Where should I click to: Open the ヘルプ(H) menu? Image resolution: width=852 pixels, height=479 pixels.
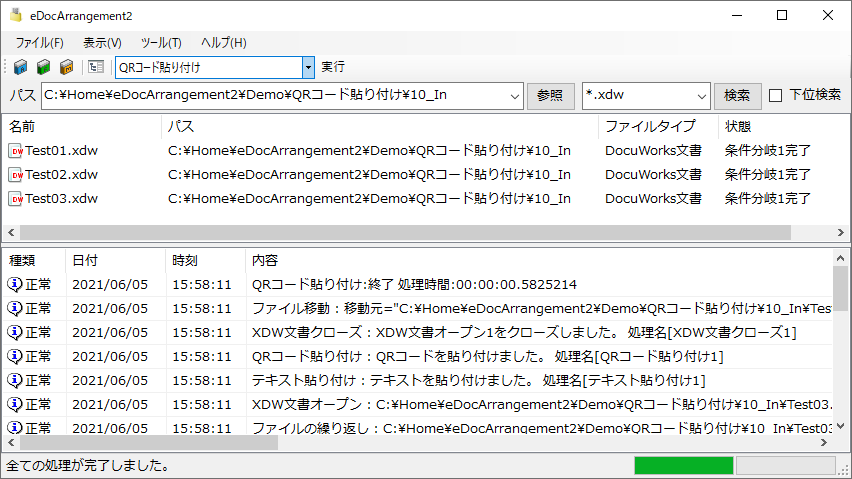tap(223, 43)
